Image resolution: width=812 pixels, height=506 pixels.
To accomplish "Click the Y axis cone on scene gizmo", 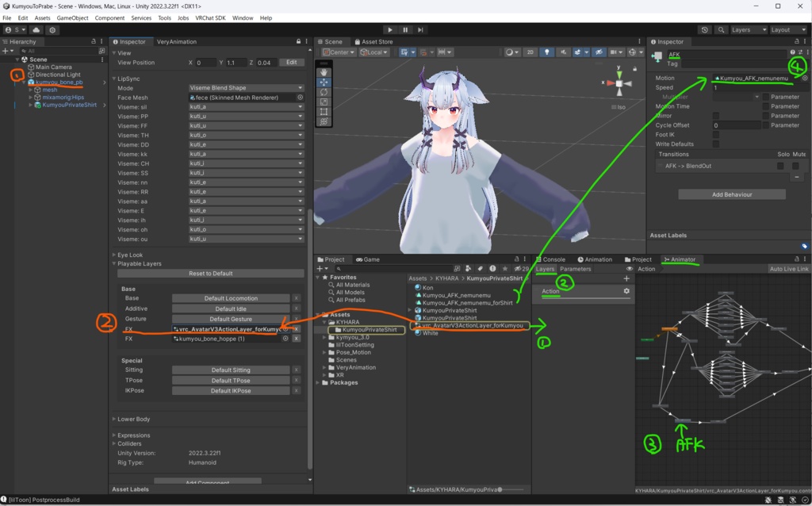I will [x=619, y=74].
